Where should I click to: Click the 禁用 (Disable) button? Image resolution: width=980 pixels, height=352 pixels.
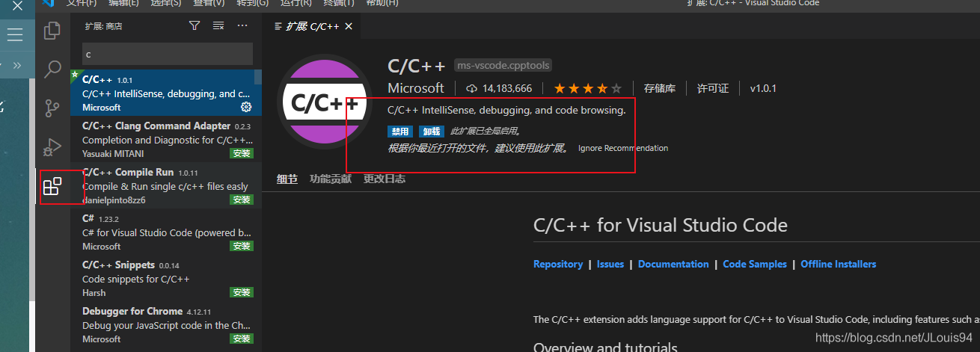click(x=400, y=131)
